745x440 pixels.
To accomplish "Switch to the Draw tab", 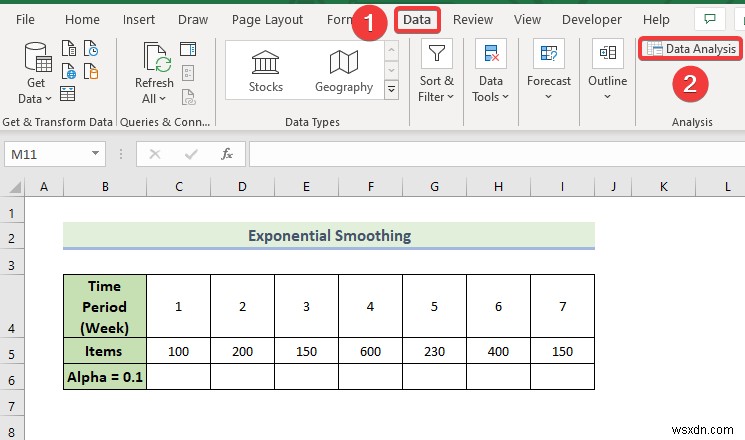I will point(193,19).
